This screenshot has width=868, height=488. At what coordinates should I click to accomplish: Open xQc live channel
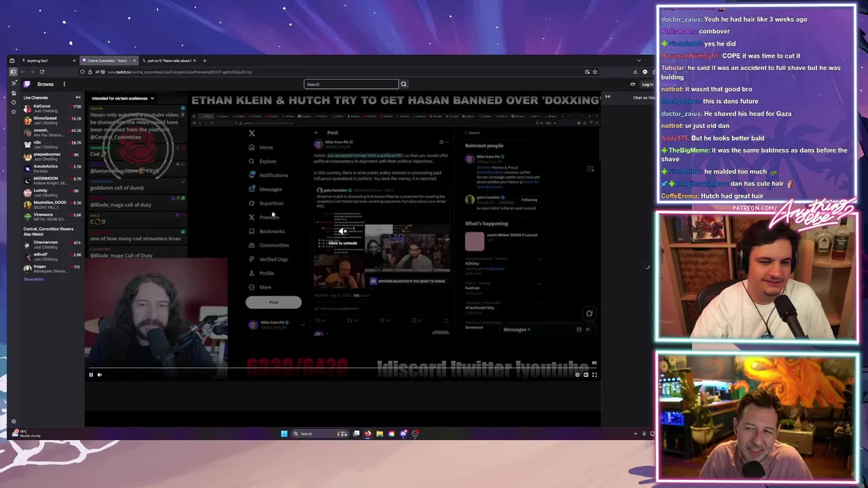53,144
